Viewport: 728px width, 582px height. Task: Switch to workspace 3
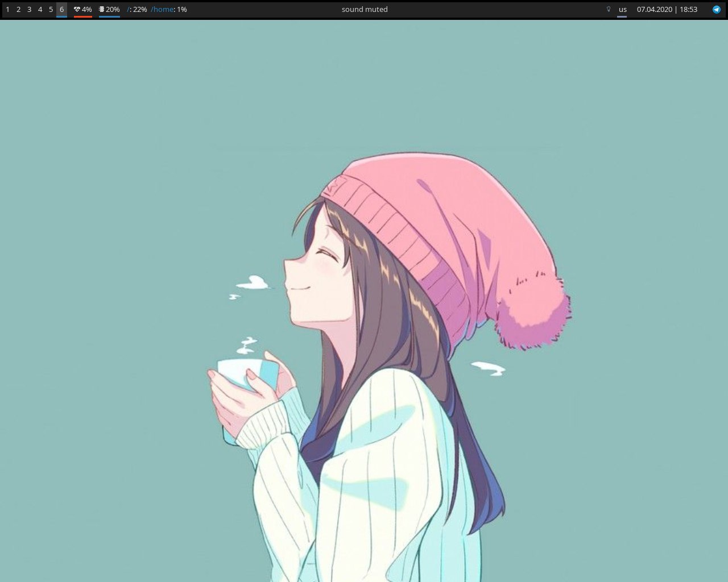[x=29, y=10]
